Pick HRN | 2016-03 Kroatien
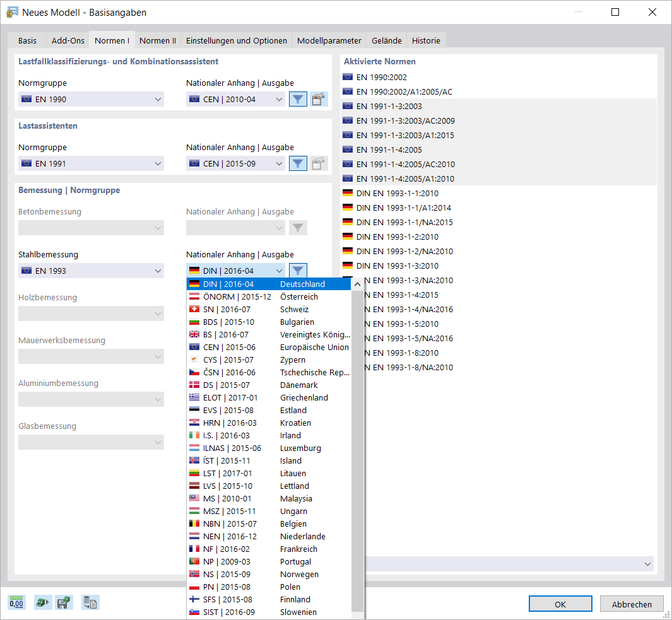The image size is (672, 620). tap(269, 423)
